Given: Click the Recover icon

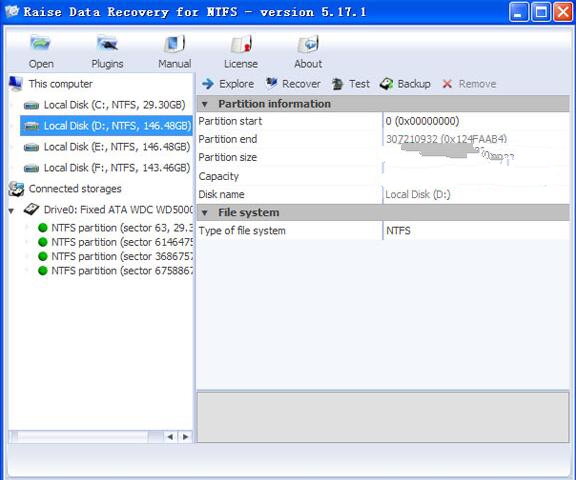Looking at the screenshot, I should [x=271, y=83].
